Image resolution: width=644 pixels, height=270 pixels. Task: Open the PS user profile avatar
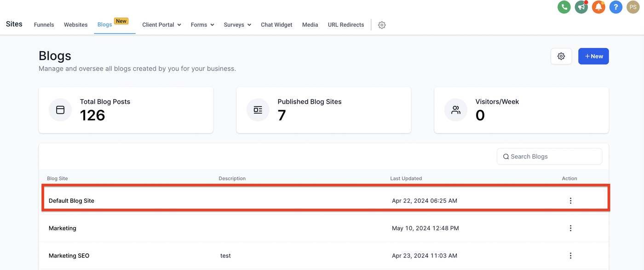pos(633,7)
